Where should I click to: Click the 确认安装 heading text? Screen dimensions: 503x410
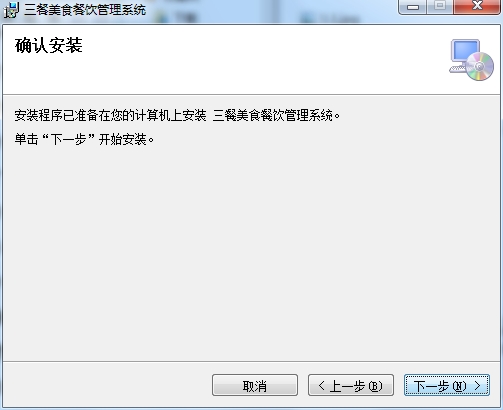(x=49, y=46)
